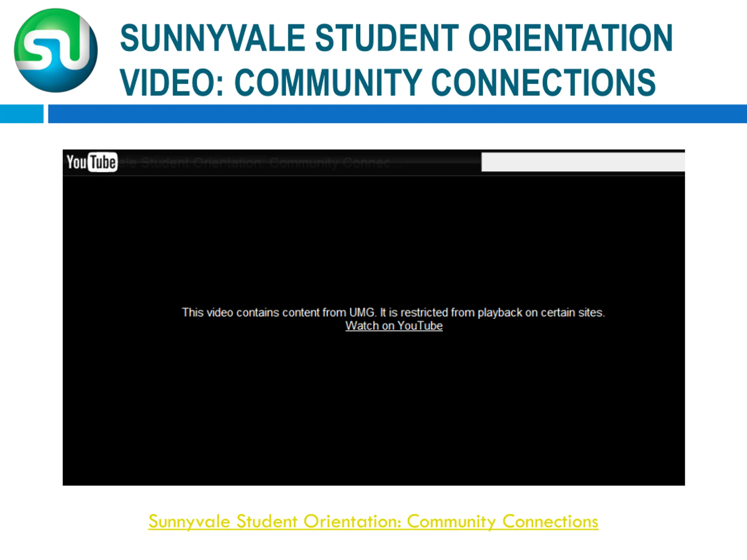
Task: Open the 'Watch on YouTube' link
Action: [x=394, y=326]
